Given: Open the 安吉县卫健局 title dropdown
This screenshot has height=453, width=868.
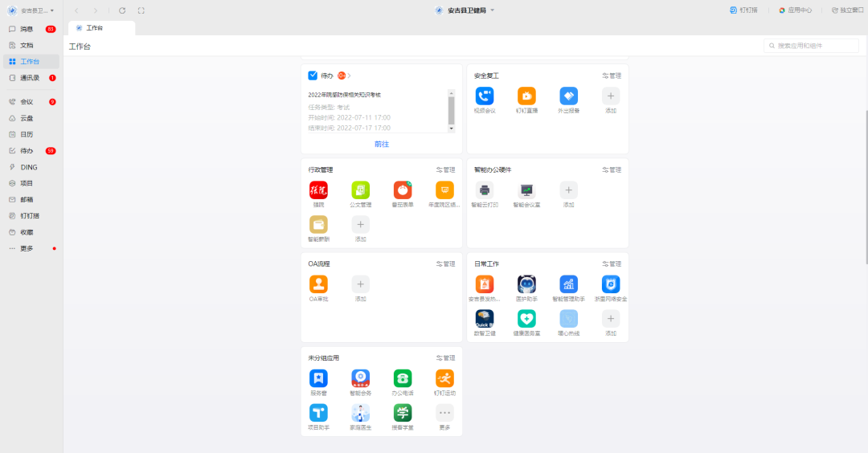Looking at the screenshot, I should click(x=492, y=10).
